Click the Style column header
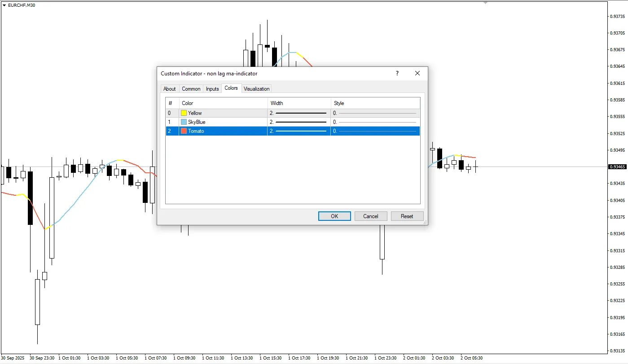The width and height of the screenshot is (628, 364). [375, 103]
